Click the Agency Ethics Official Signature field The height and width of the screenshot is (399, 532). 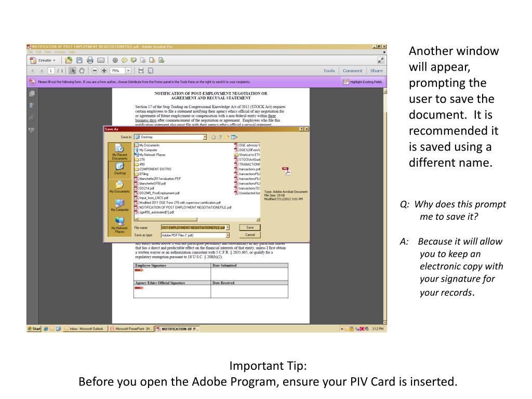tap(172, 291)
